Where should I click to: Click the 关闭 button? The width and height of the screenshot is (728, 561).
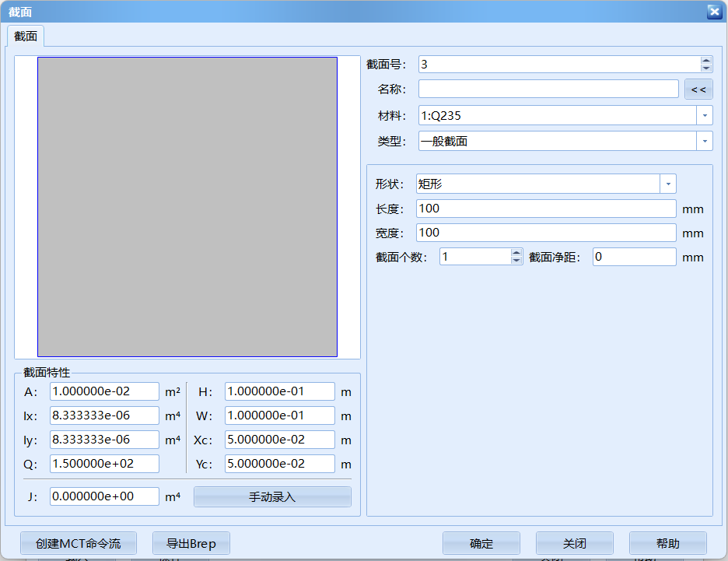click(x=574, y=543)
